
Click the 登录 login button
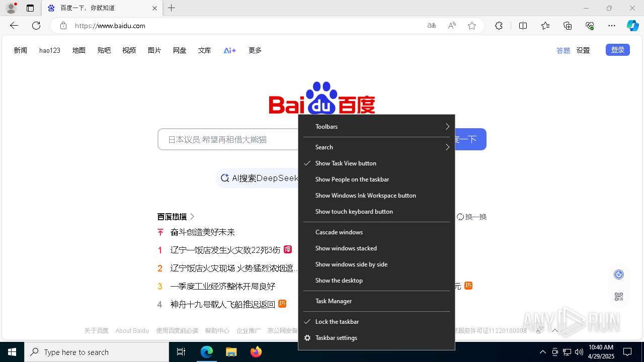point(618,50)
